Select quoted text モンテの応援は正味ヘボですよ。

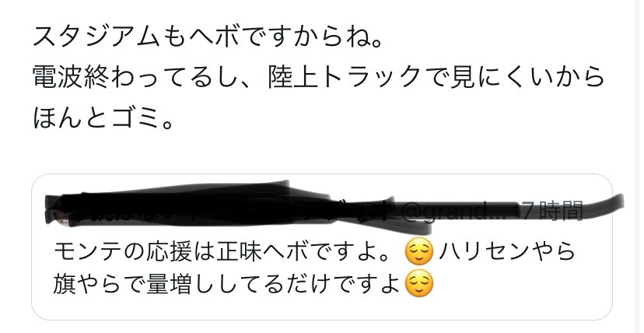(x=226, y=253)
